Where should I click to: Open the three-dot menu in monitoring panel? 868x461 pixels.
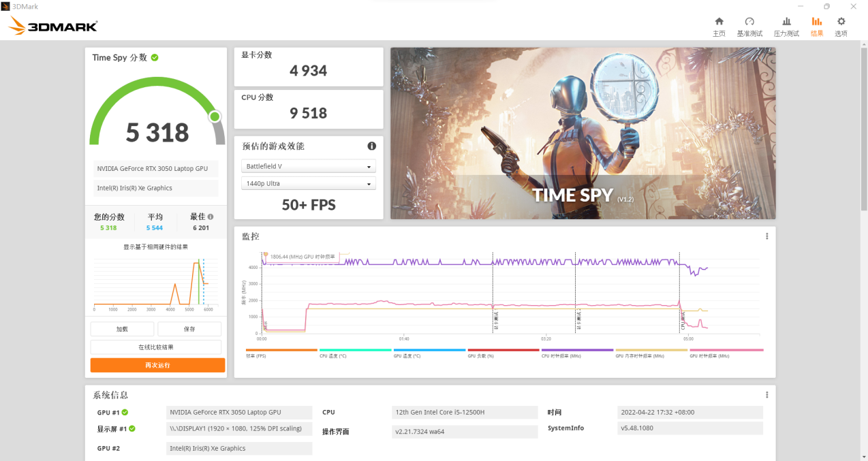click(766, 236)
